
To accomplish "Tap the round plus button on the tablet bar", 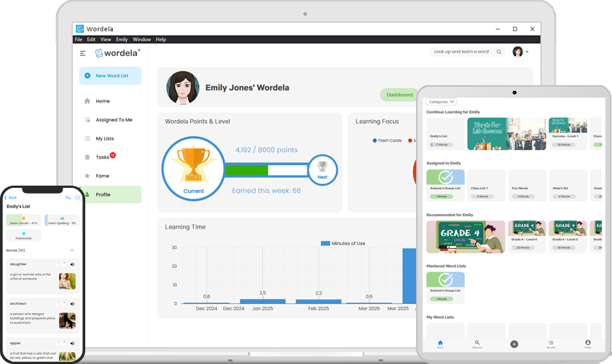I will click(x=514, y=344).
